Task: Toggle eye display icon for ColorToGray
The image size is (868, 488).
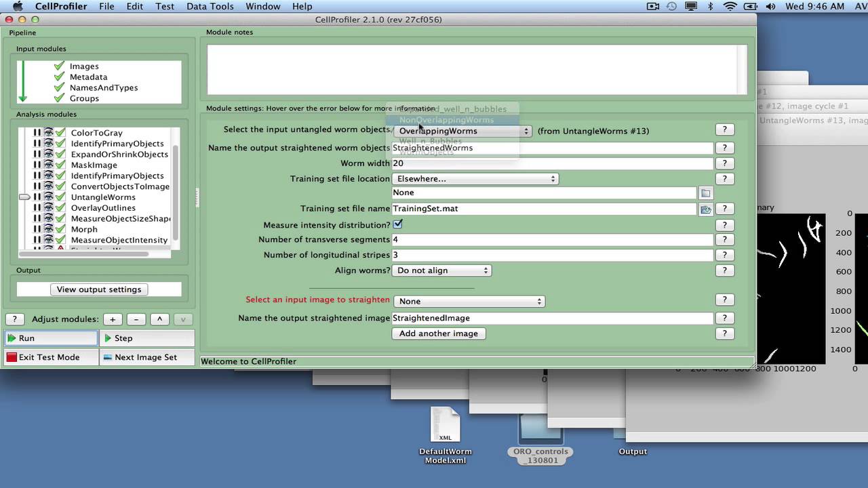Action: point(48,133)
